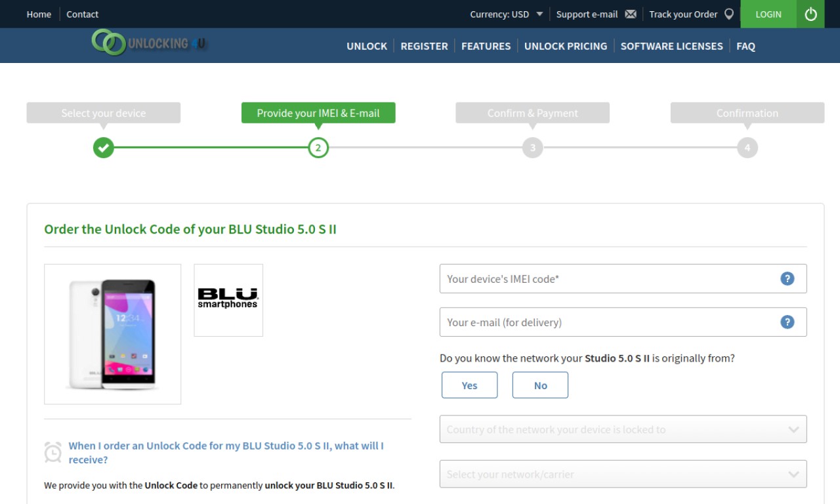
Task: Click the green LOGIN button
Action: (768, 14)
